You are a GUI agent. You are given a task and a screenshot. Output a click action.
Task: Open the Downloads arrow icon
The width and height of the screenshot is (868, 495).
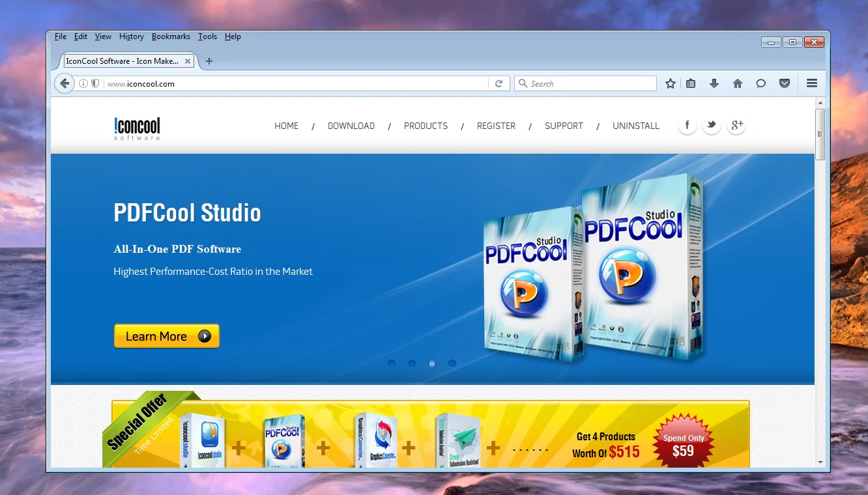pyautogui.click(x=714, y=83)
